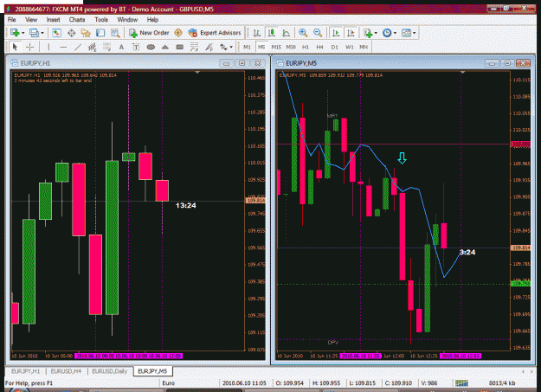Open the Window menu
This screenshot has width=541, height=392.
pyautogui.click(x=127, y=20)
